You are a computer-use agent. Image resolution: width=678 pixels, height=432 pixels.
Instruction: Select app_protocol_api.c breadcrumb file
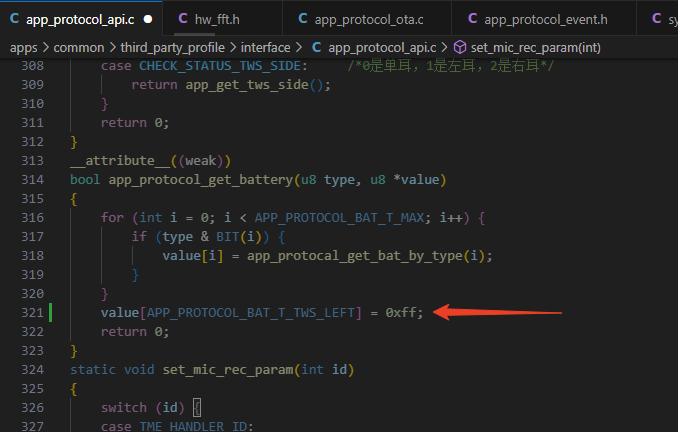click(382, 48)
